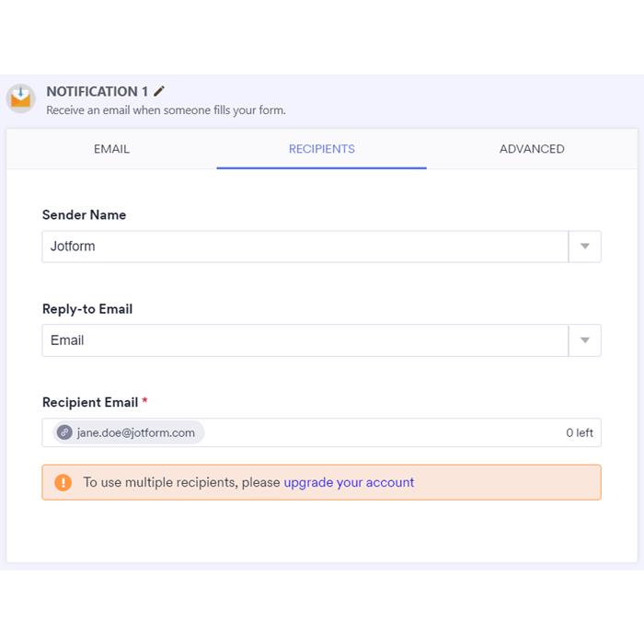Viewport: 644px width, 644px height.
Task: Click the Sender Name field containing Jotform
Action: pyautogui.click(x=304, y=247)
